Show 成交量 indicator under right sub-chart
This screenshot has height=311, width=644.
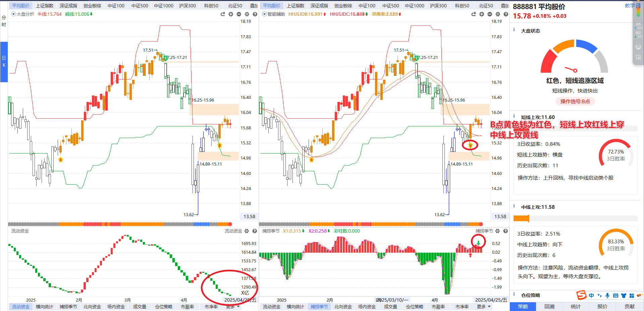tap(391, 307)
